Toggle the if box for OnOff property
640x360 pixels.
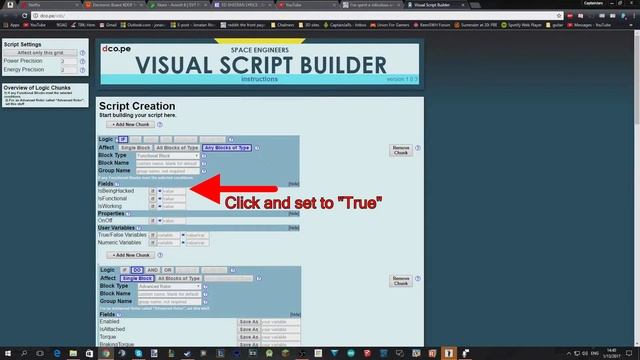pos(153,221)
